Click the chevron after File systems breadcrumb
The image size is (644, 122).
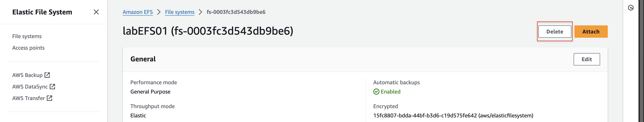200,12
